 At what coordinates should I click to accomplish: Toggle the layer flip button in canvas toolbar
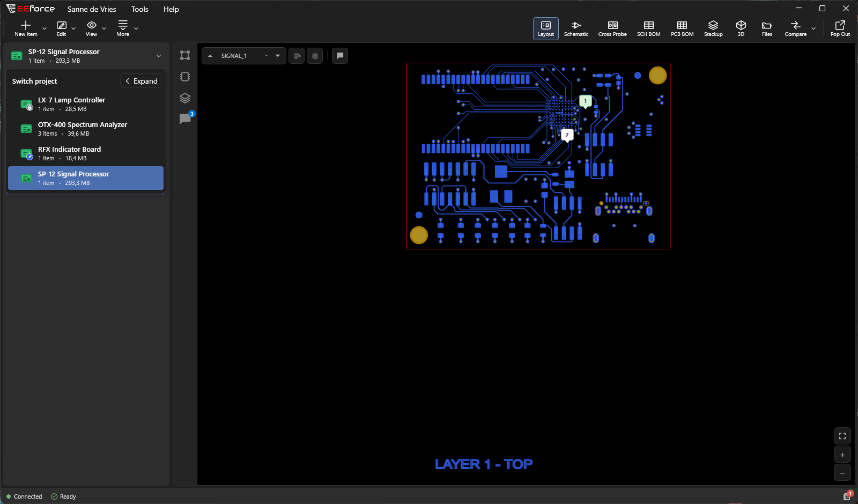(315, 56)
